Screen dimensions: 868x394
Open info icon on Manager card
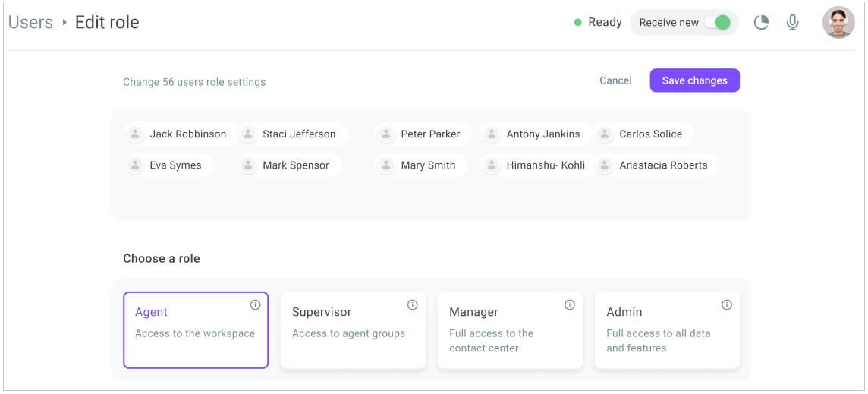(570, 304)
